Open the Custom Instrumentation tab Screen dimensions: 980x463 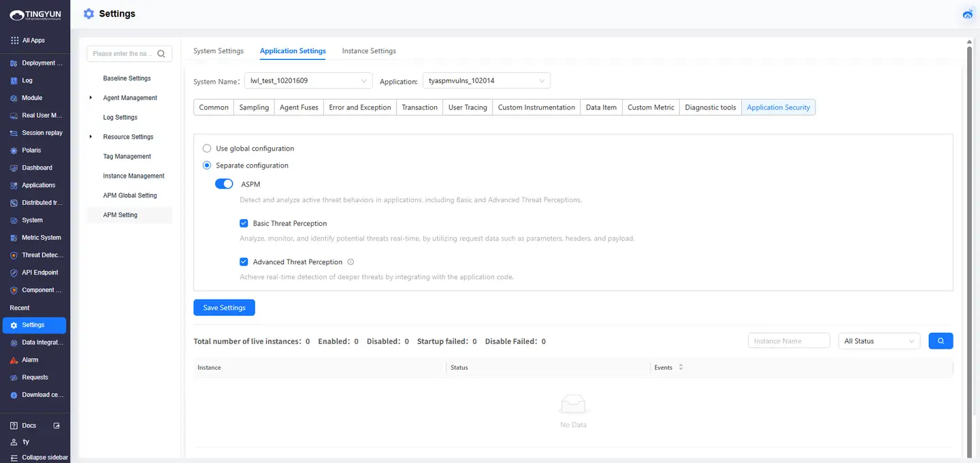(x=536, y=108)
